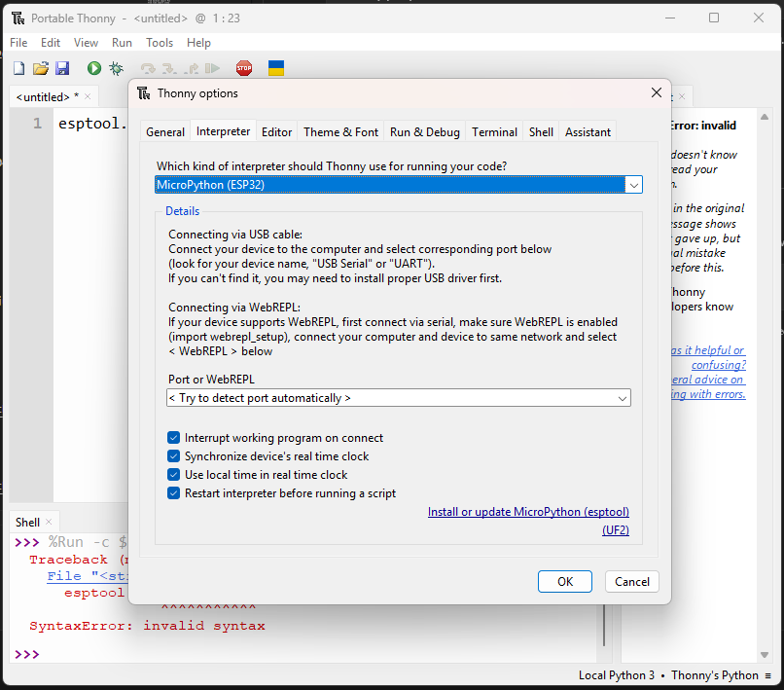Toggle Synchronize device's real time clock
The image size is (784, 690).
coord(173,456)
